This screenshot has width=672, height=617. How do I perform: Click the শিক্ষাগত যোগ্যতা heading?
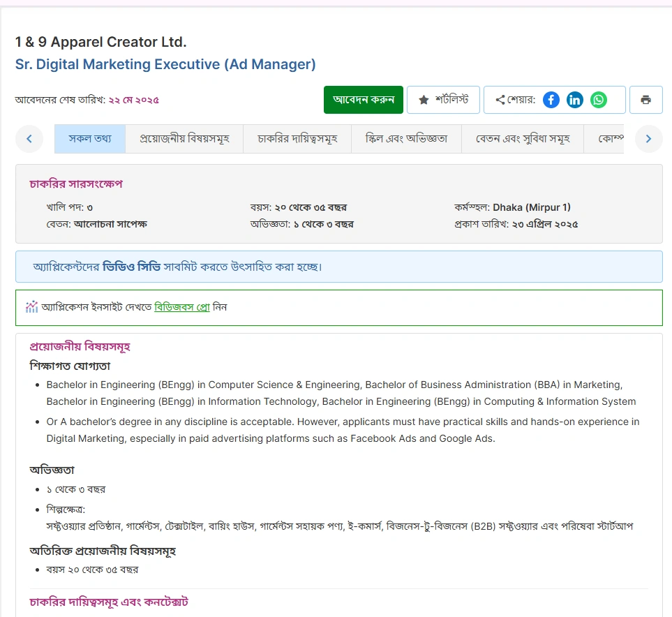[x=70, y=366]
